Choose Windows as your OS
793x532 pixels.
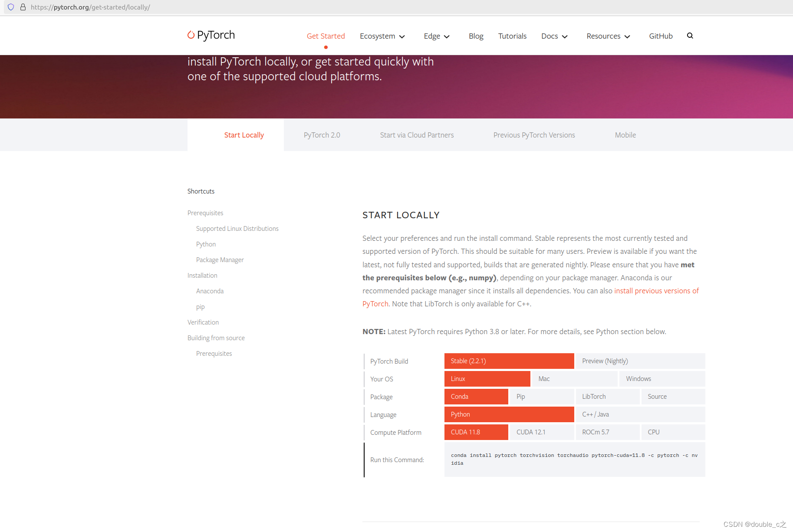coord(662,379)
